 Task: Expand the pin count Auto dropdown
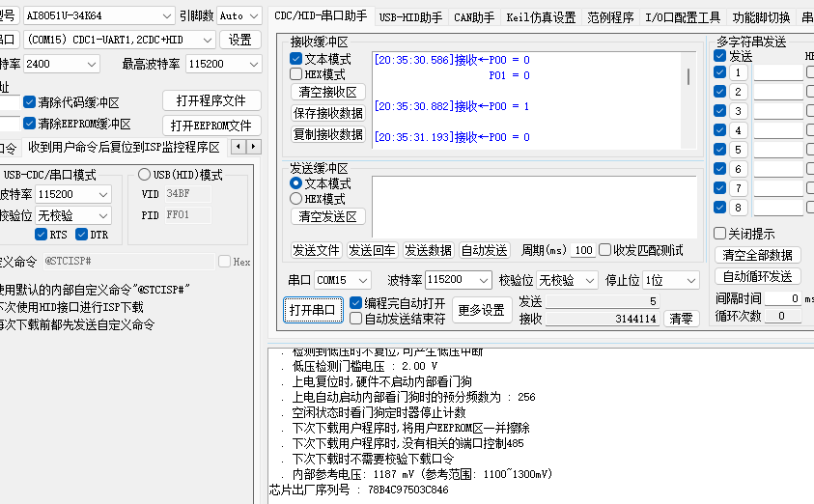[239, 15]
